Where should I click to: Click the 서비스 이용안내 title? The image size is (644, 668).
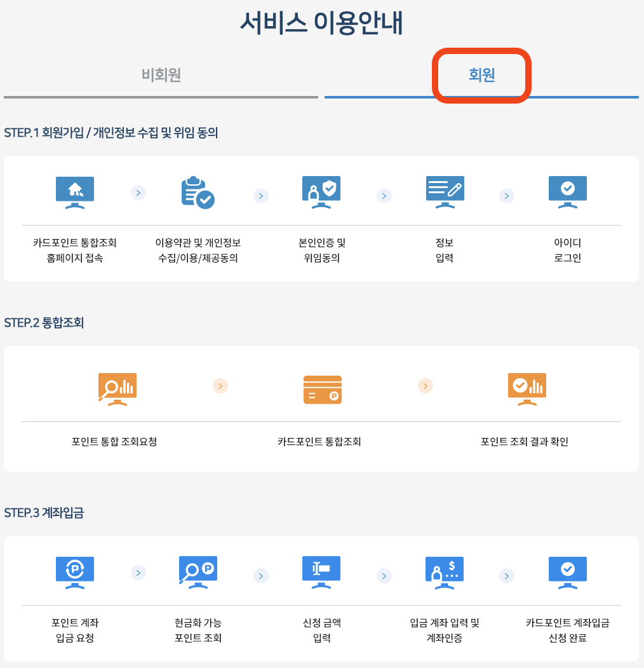tap(321, 24)
